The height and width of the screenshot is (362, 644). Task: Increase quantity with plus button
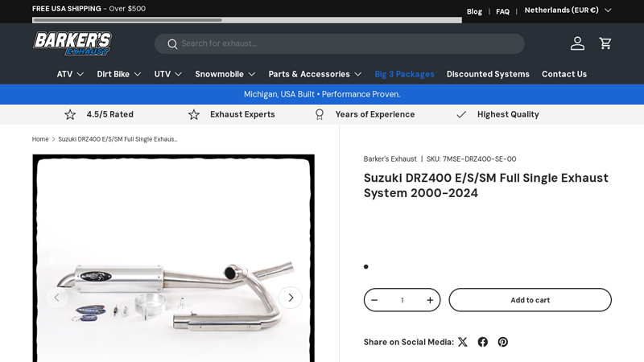430,300
